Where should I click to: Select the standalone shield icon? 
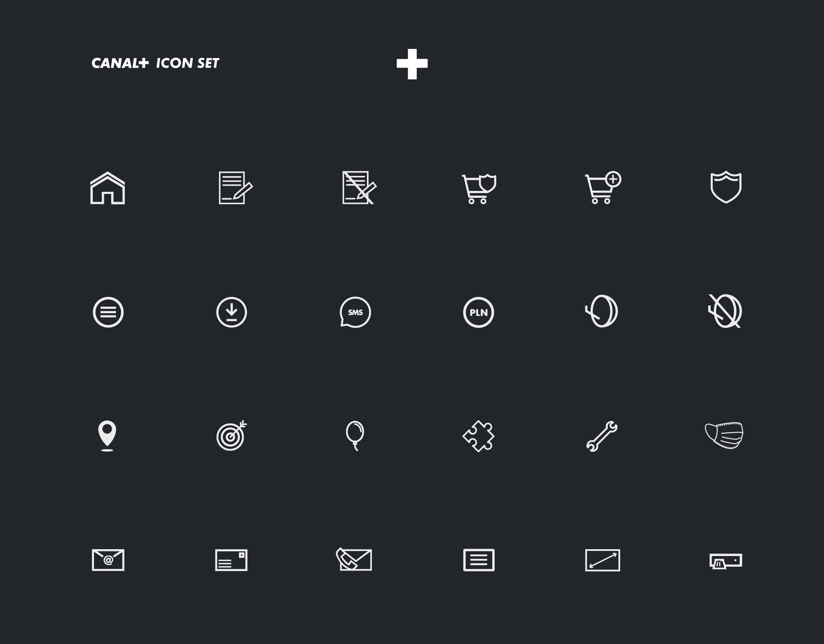click(726, 187)
